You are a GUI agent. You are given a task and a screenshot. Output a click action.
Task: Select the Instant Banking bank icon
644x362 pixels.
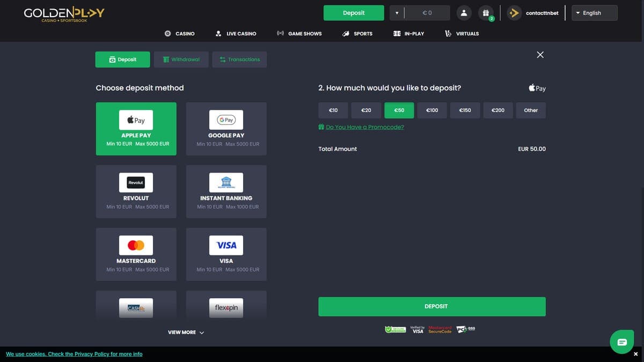(226, 183)
